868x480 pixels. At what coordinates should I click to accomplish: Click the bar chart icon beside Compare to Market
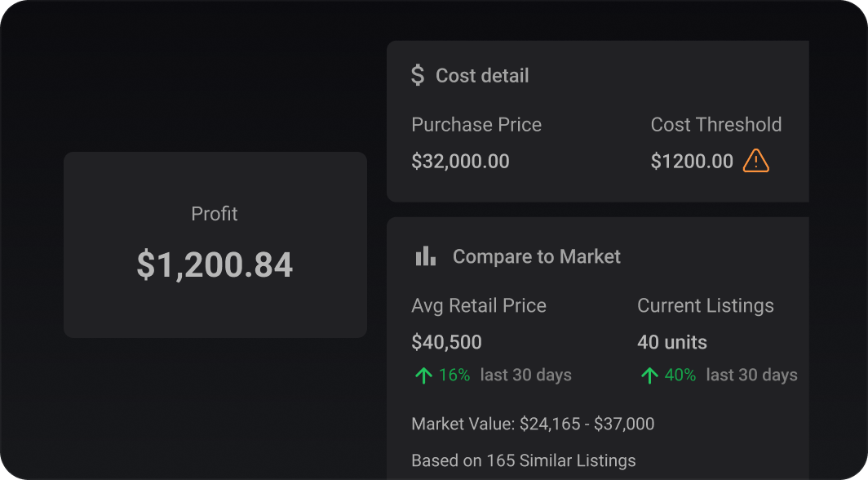(426, 256)
